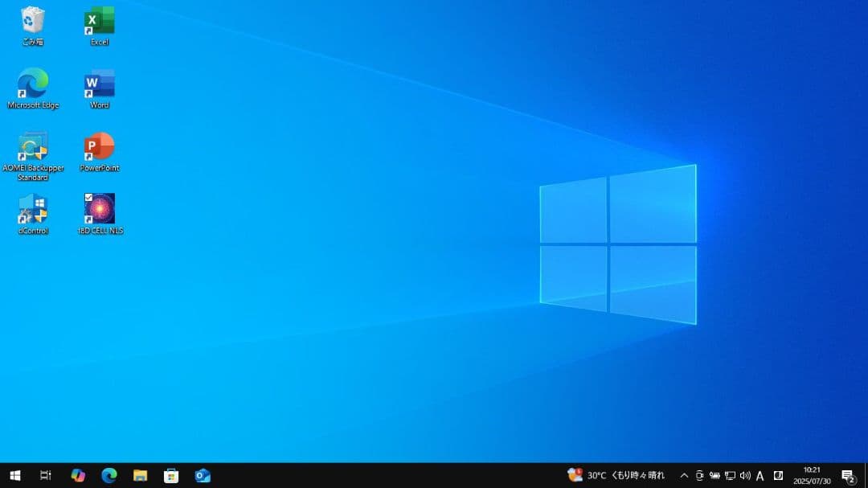Launch Word desktop shortcut
This screenshot has width=868, height=488.
coord(98,83)
